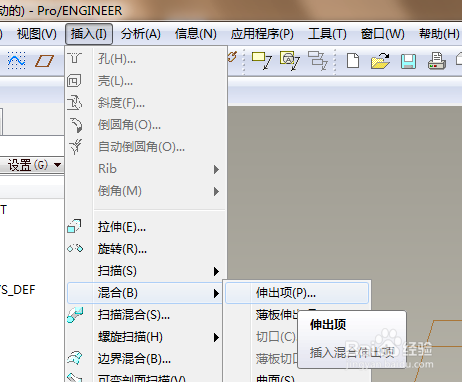This screenshot has width=462, height=382.
Task: Expand the 螺旋扫描(H) submenu
Action: point(145,337)
